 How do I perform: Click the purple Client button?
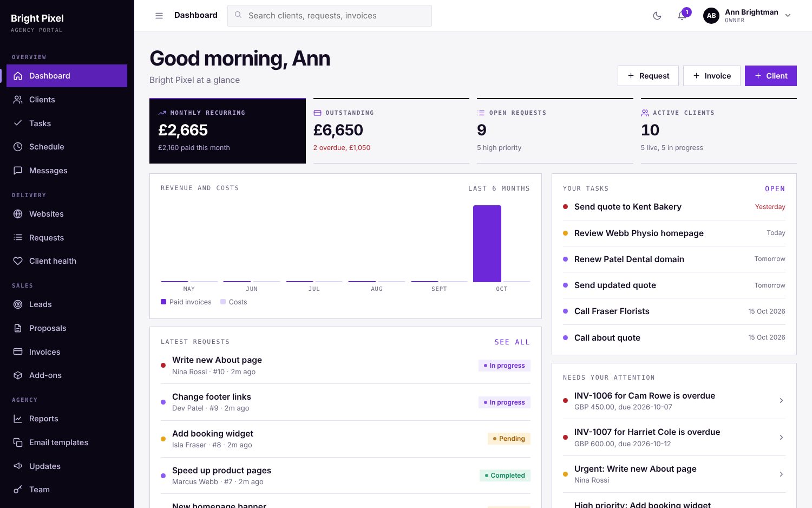point(771,76)
